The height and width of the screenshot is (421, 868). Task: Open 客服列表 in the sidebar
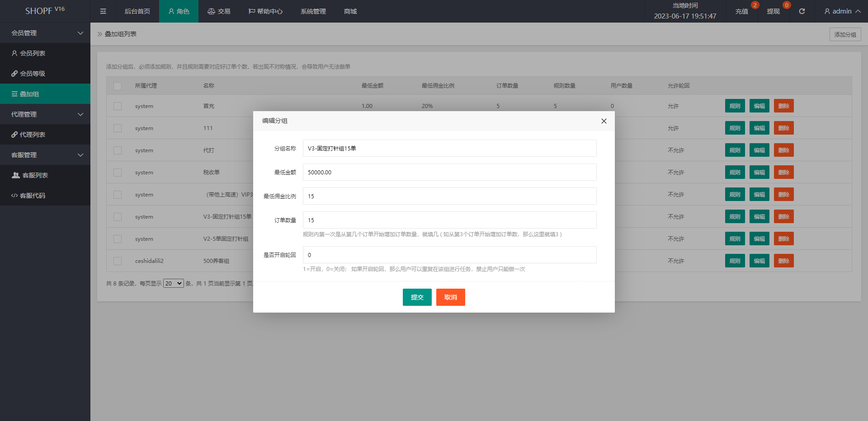click(x=35, y=175)
